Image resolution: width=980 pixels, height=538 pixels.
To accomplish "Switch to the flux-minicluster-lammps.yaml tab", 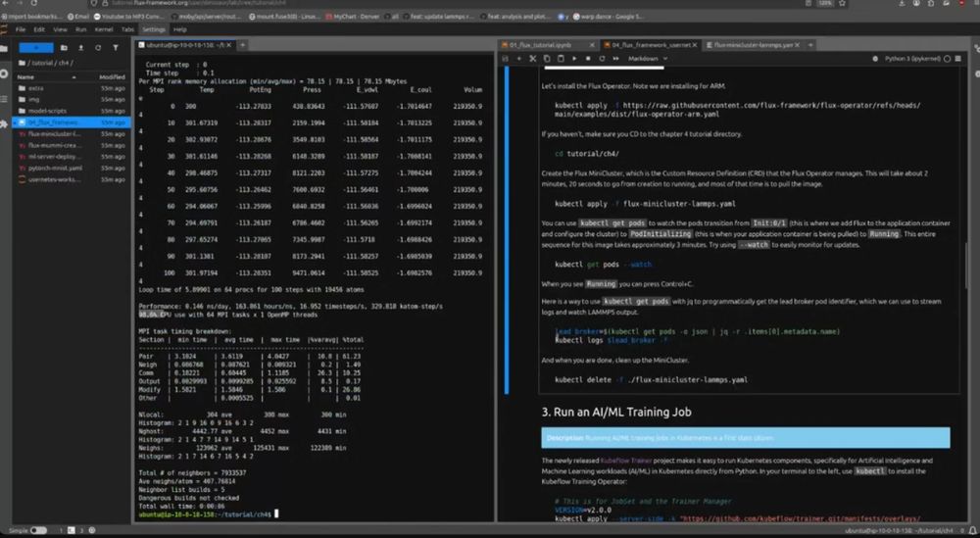I will (754, 45).
